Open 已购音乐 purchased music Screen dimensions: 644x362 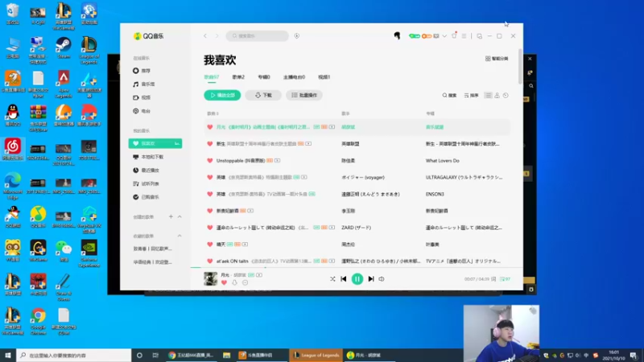point(147,197)
